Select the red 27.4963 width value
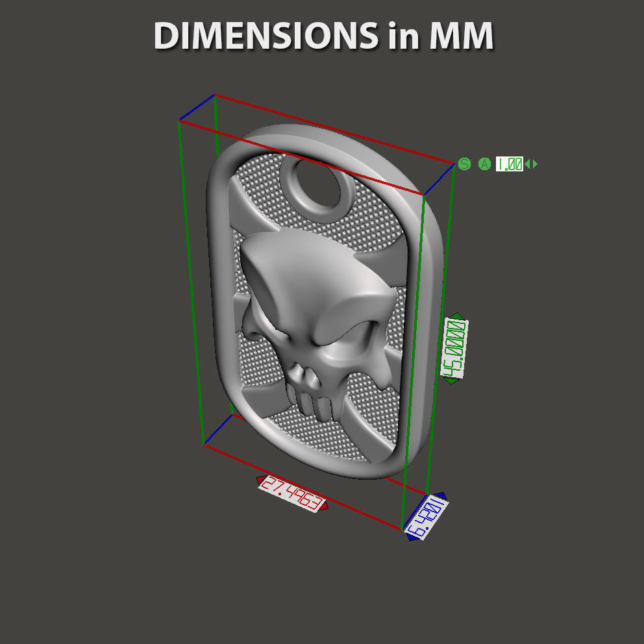The image size is (644, 644). [291, 493]
